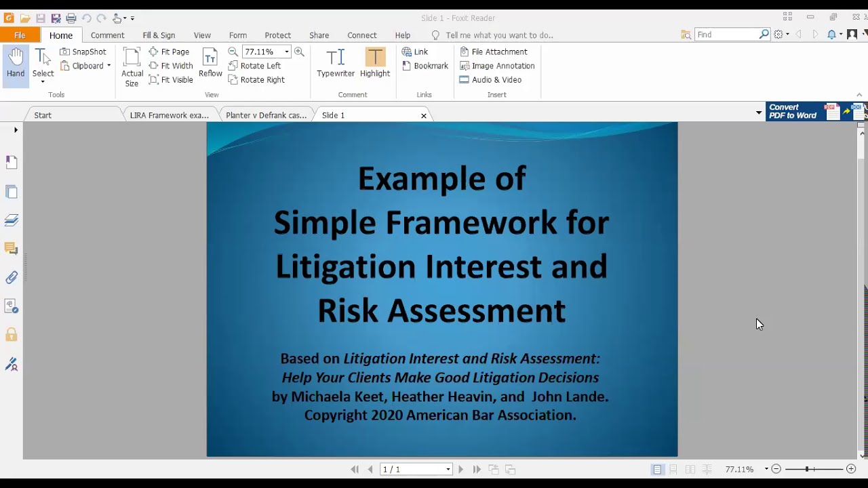Click the Undo arrow in title bar
This screenshot has width=868, height=488.
coord(87,18)
